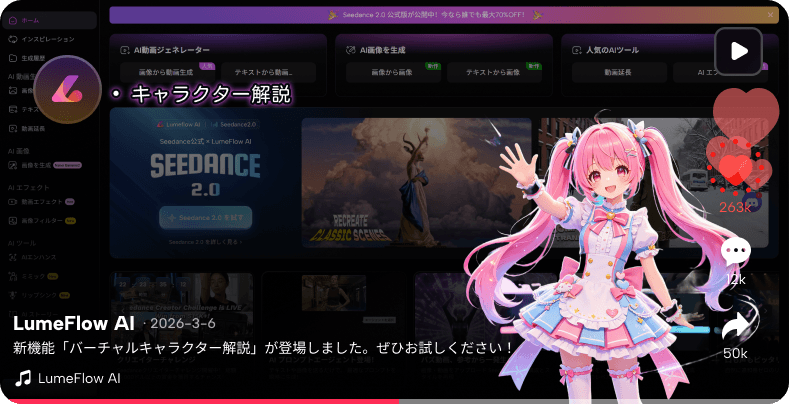Click the 生成履歴 folder icon

tap(13, 58)
